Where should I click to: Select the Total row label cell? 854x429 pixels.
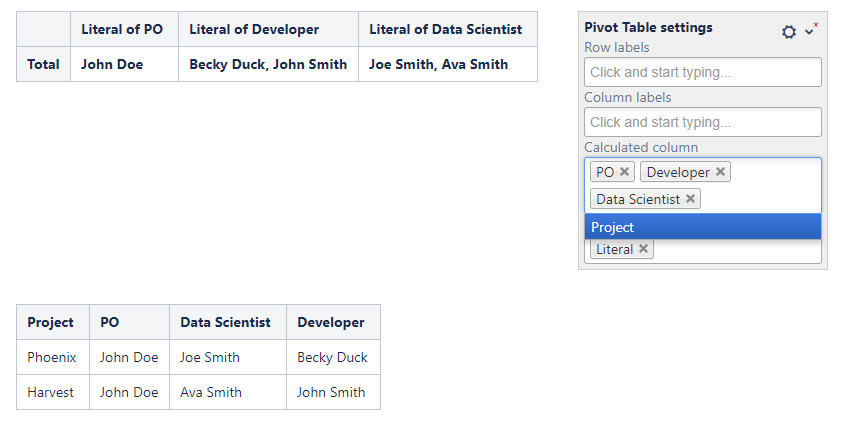tap(43, 64)
